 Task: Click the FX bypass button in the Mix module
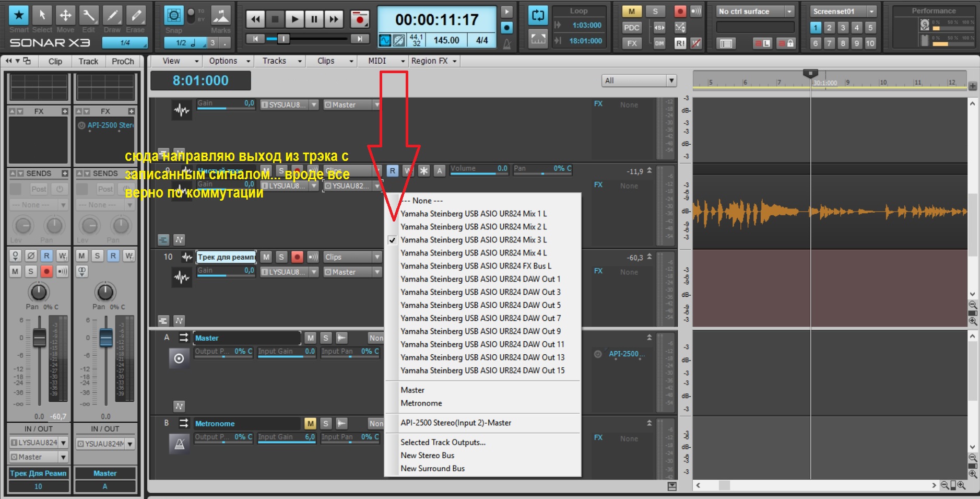631,43
